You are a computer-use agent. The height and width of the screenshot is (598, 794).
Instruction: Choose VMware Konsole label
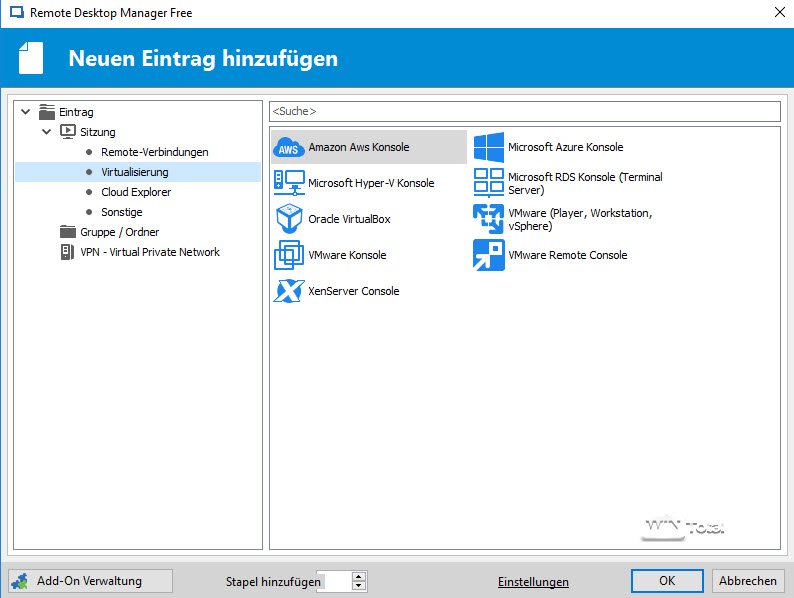[x=347, y=255]
